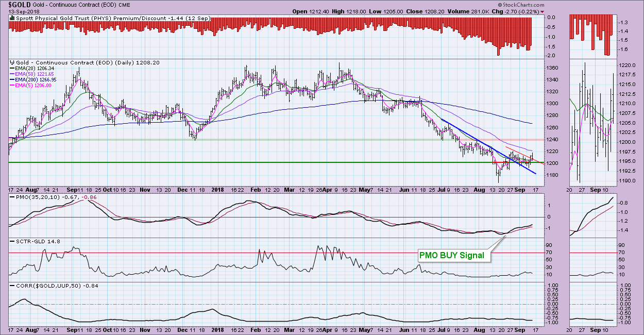Image resolution: width=644 pixels, height=335 pixels.
Task: Click the 1360 price axis label
Action: [x=552, y=68]
